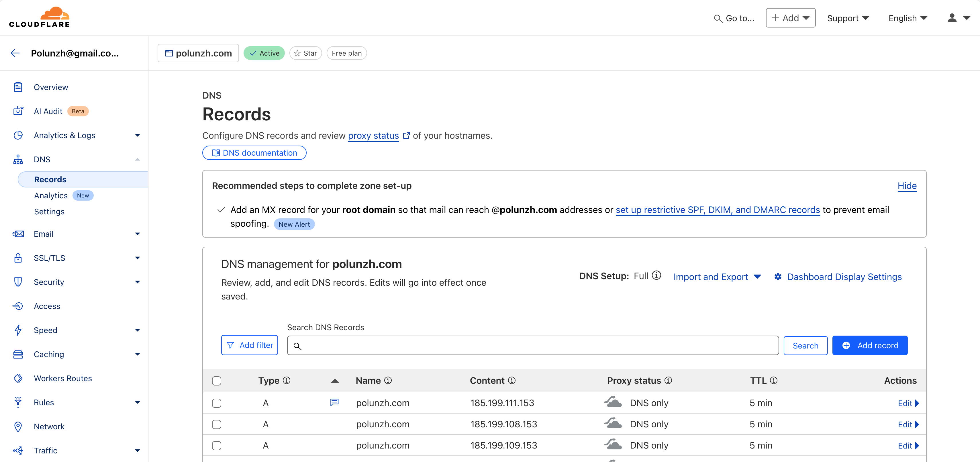Sort records by the Type column arrow

335,381
